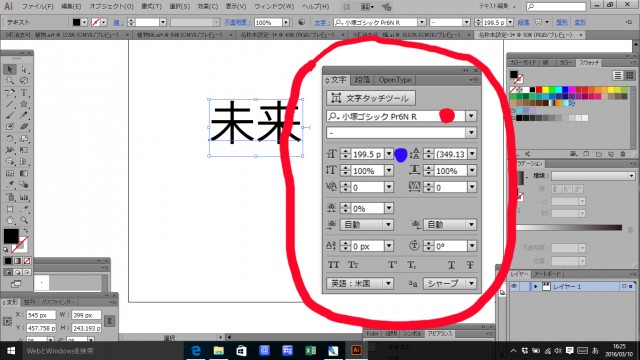Toggle Strikethrough in character panel
The width and height of the screenshot is (640, 360).
[x=470, y=265]
